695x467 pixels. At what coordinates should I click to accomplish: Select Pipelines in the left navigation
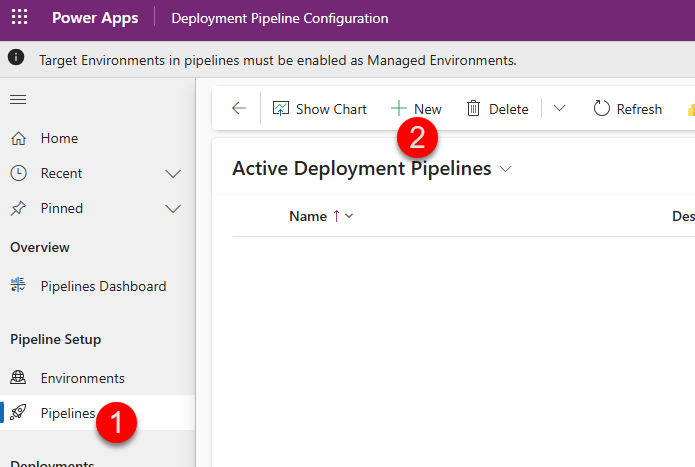pos(67,413)
